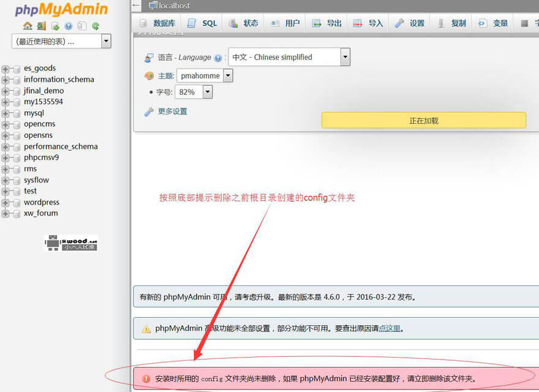The image size is (539, 392).
Task: Open the 复制 tab
Action: (x=451, y=23)
